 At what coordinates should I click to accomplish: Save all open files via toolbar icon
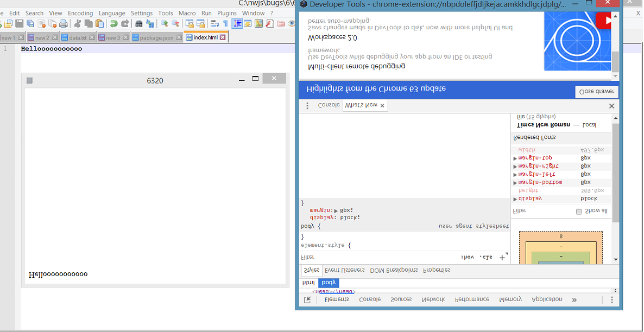[x=30, y=24]
